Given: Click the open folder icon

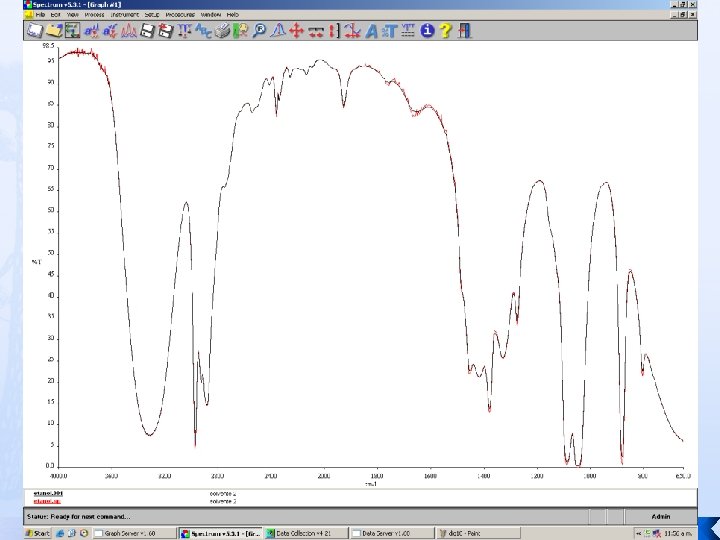Looking at the screenshot, I should point(54,31).
